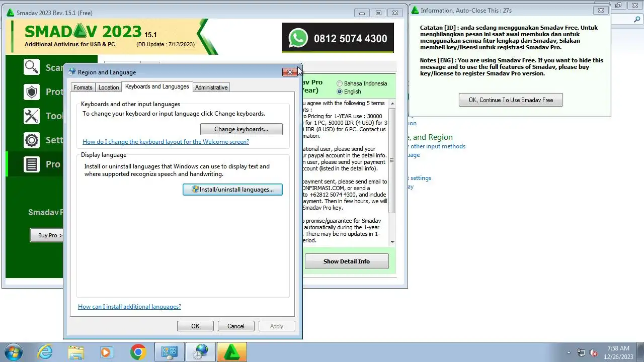Viewport: 644px width, 362px height.
Task: Open the muted volume tray icon
Action: pyautogui.click(x=593, y=352)
